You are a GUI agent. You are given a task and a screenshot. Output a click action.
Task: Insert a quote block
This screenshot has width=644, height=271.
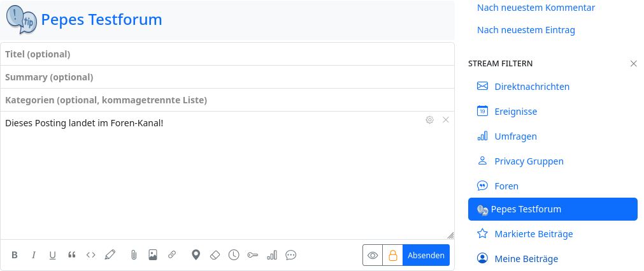coord(72,255)
